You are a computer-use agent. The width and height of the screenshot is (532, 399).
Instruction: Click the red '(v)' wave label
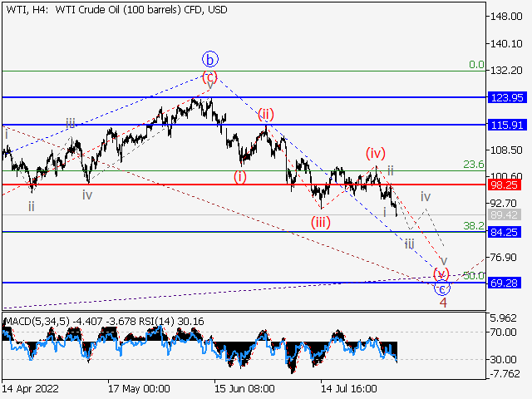click(x=441, y=273)
